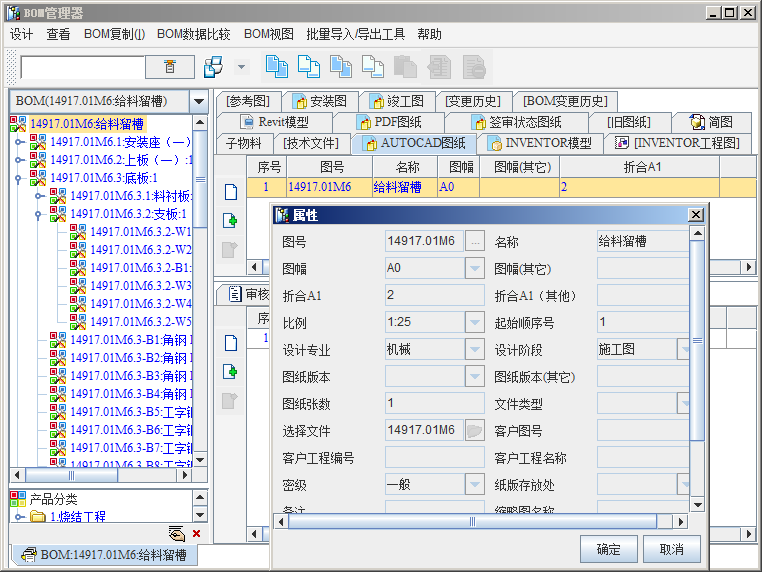The width and height of the screenshot is (762, 572).
Task: Switch to the PDF图纸 tab
Action: 388,122
